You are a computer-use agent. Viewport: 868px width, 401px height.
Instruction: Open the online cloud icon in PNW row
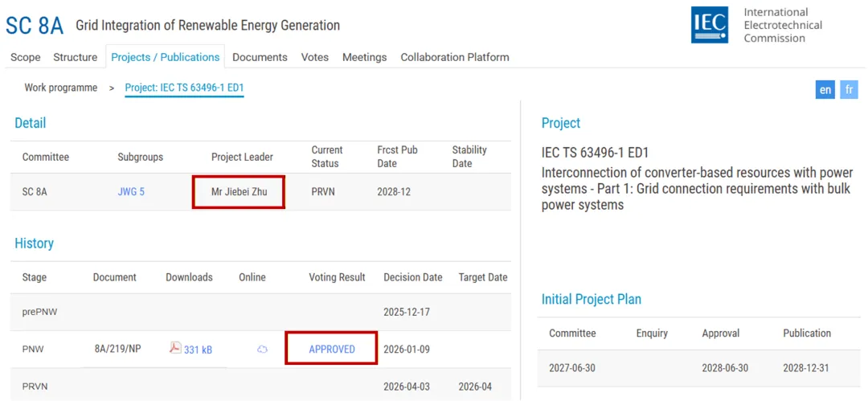pyautogui.click(x=262, y=350)
